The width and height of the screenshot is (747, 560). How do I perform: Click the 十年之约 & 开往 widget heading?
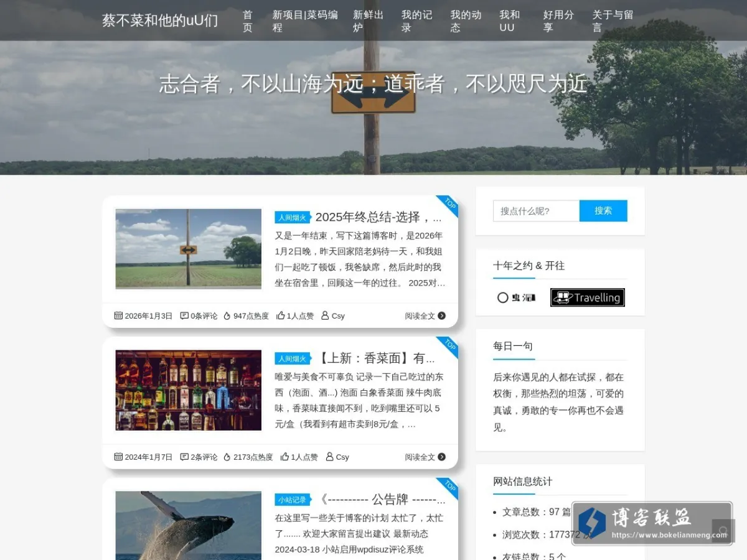[529, 266]
